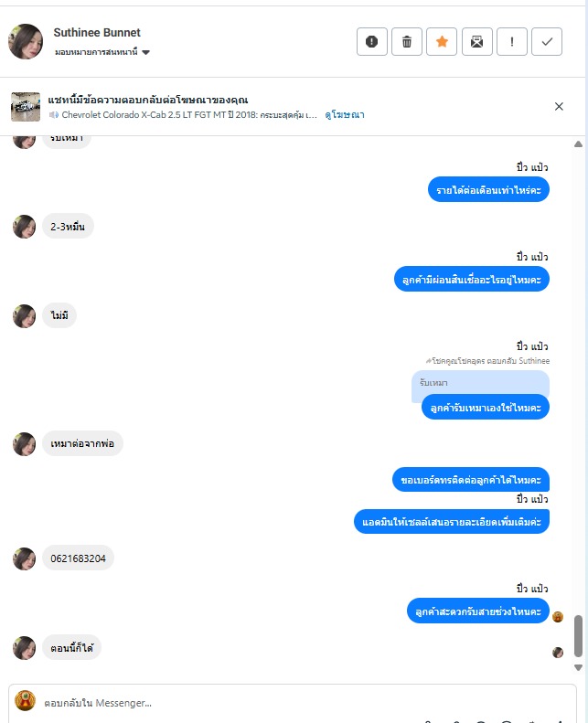Click sender avatar next to '2-3หมื่น' message
Image resolution: width=588 pixels, height=723 pixels.
coord(24,227)
